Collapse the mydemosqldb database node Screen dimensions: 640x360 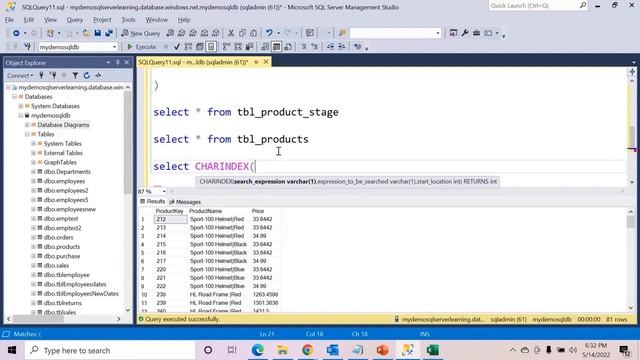tap(21, 116)
